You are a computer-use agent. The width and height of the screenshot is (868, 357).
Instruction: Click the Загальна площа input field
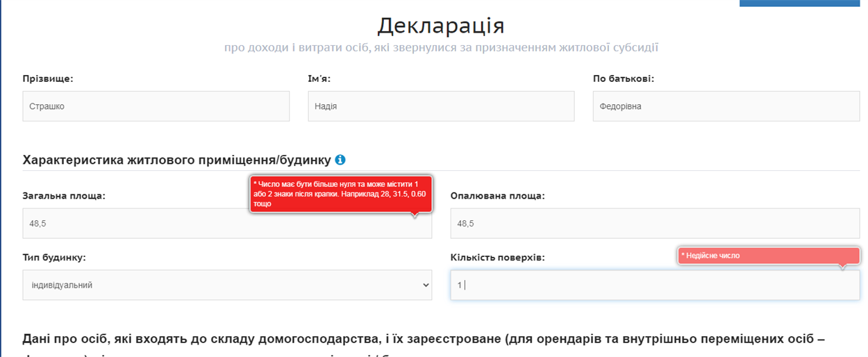point(227,224)
